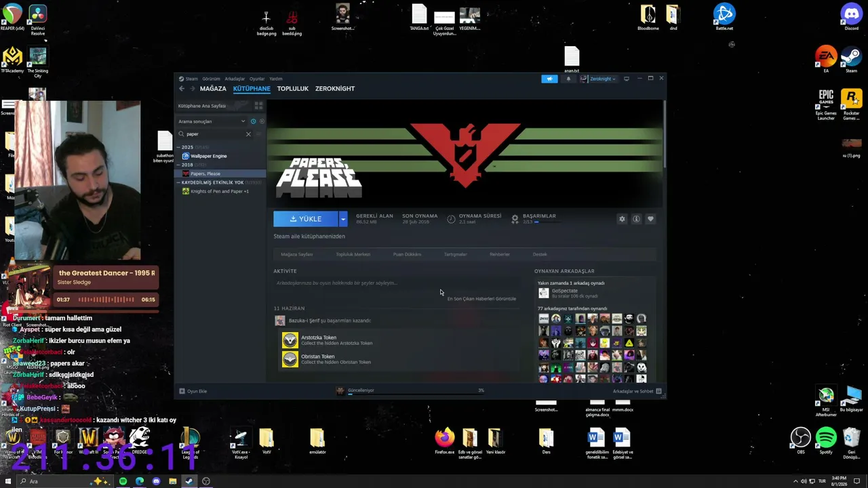Screen dimensions: 868x488
Task: Open the Görünüm menu
Action: click(212, 79)
